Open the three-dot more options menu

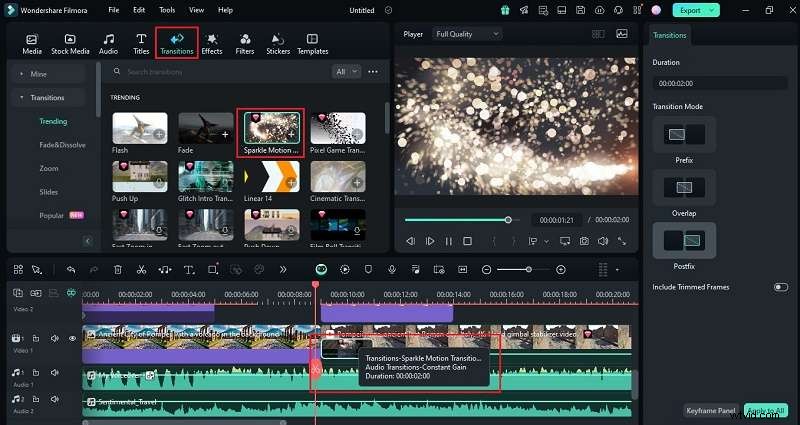[373, 72]
